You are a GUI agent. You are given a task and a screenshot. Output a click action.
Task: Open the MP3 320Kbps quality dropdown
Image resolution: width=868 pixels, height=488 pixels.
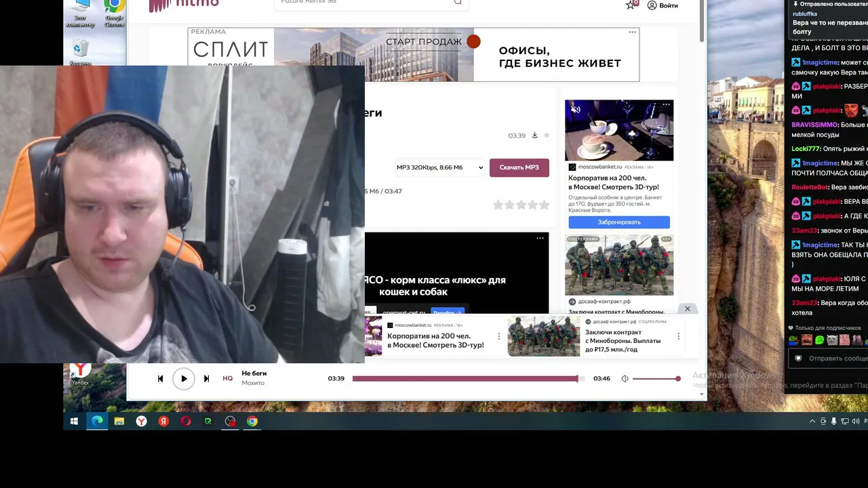pos(440,167)
